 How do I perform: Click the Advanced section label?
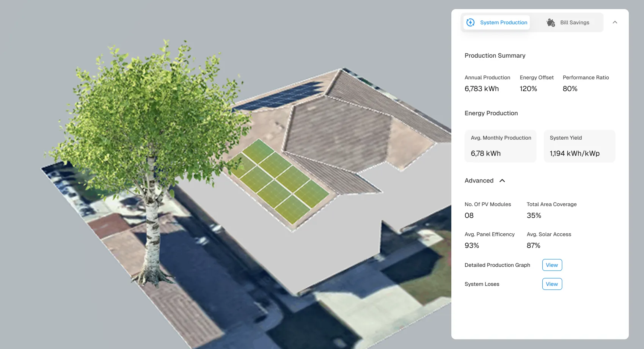click(x=479, y=181)
